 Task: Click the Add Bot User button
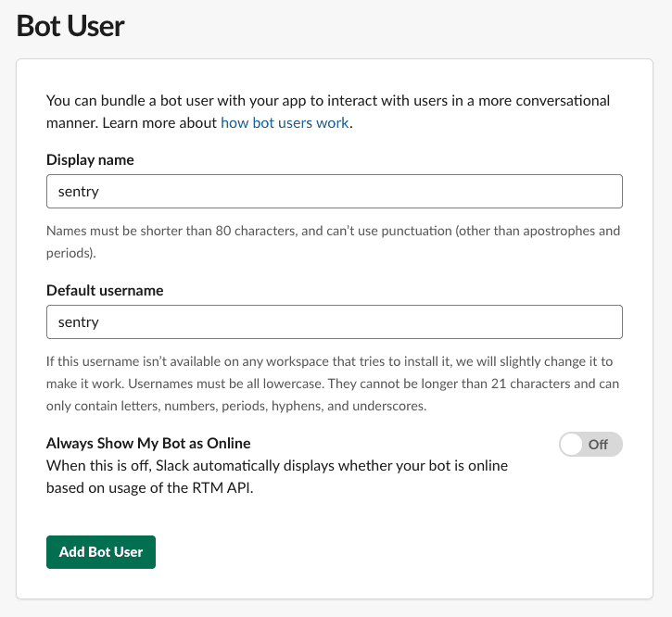pos(101,552)
